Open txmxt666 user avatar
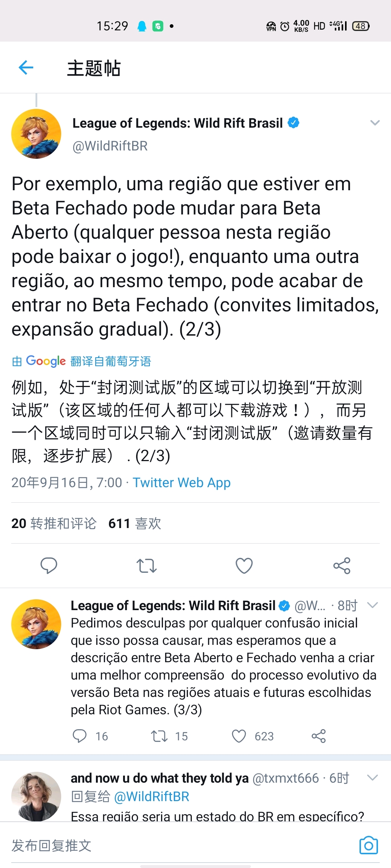 click(36, 796)
